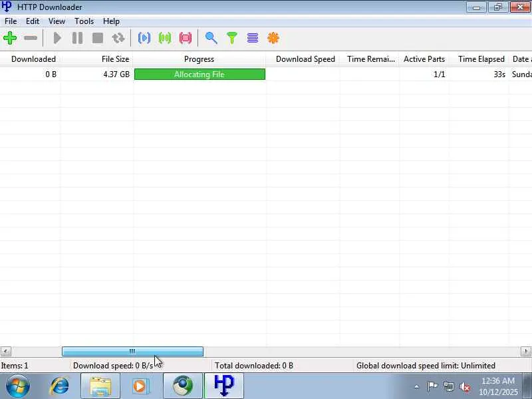Launch Internet Explorer from the taskbar
The width and height of the screenshot is (532, 399).
pyautogui.click(x=59, y=386)
